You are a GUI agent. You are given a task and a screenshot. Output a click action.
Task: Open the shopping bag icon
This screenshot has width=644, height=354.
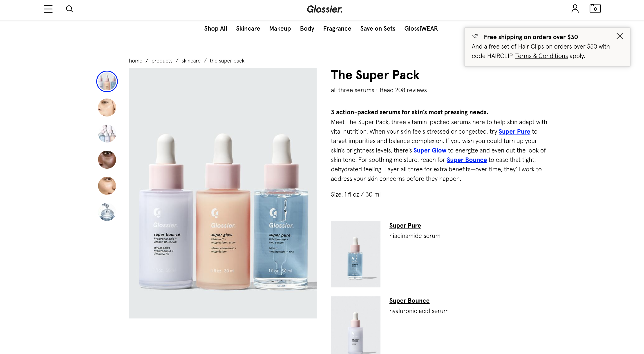click(595, 9)
